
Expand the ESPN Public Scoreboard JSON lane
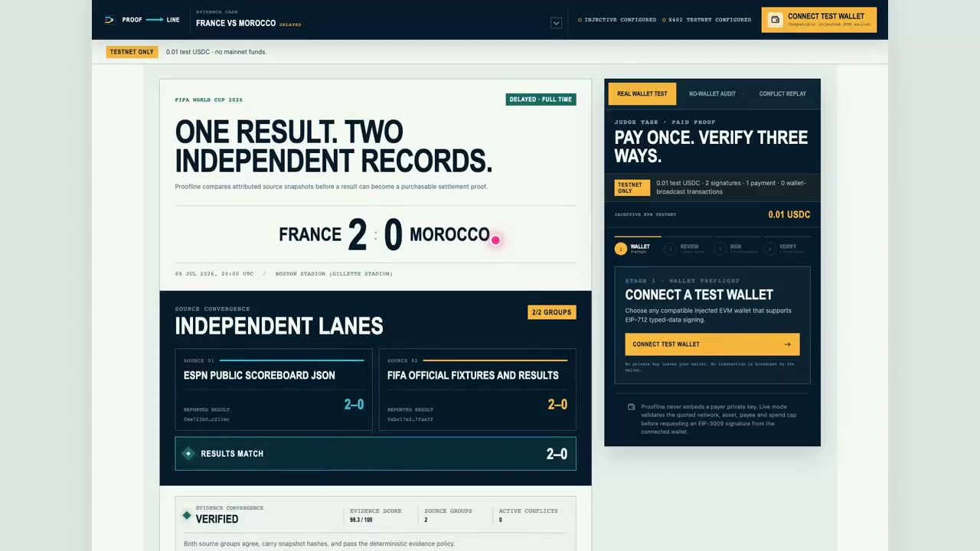(x=274, y=390)
